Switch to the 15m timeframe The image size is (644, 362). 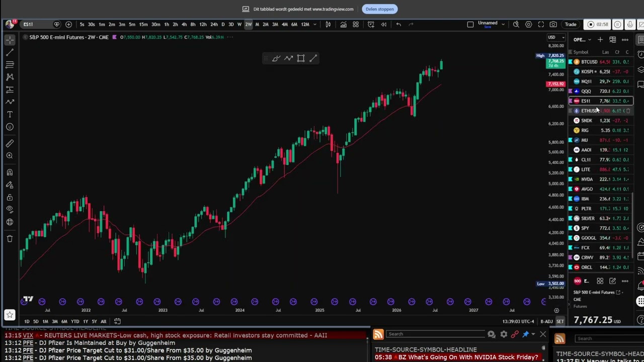(x=143, y=24)
